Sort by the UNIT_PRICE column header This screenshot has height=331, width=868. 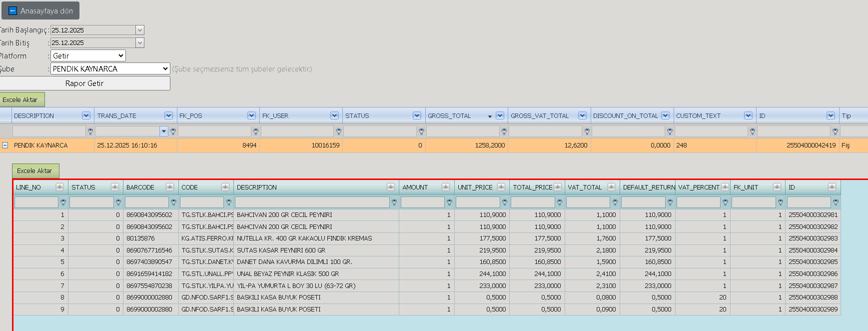point(475,187)
